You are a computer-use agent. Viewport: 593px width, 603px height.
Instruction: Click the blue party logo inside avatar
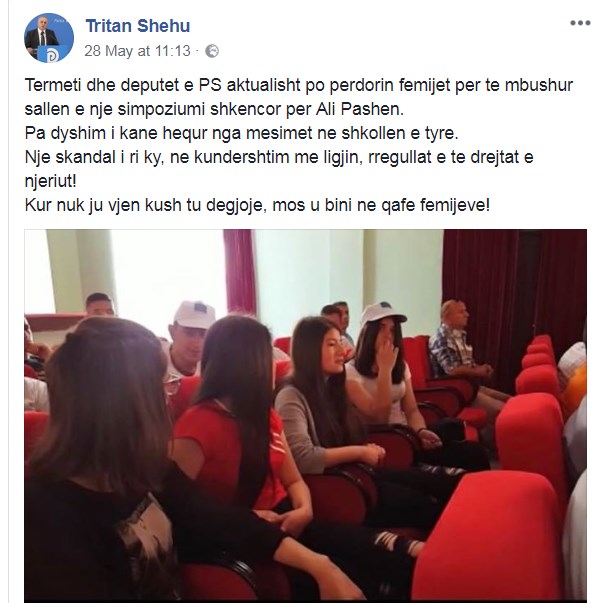[52, 55]
